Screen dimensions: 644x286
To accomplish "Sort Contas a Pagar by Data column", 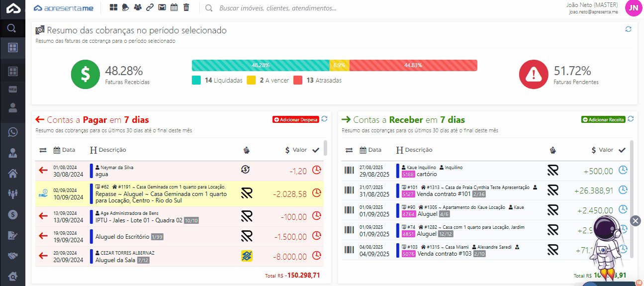I will tap(65, 150).
